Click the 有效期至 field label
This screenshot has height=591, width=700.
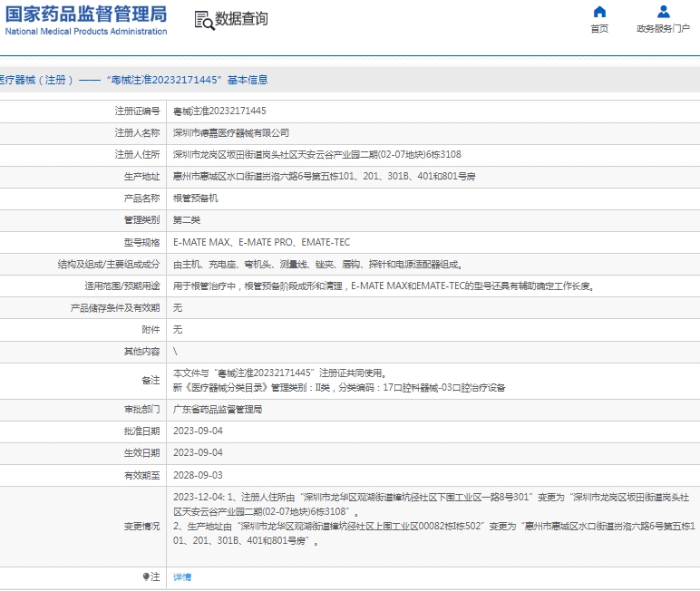pos(141,475)
